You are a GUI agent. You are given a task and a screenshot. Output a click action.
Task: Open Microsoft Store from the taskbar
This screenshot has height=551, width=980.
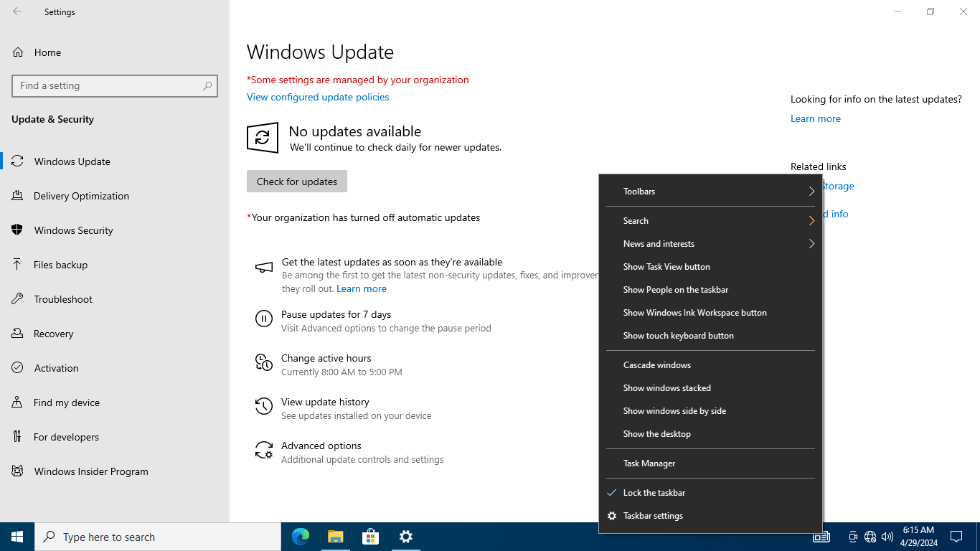click(x=370, y=537)
